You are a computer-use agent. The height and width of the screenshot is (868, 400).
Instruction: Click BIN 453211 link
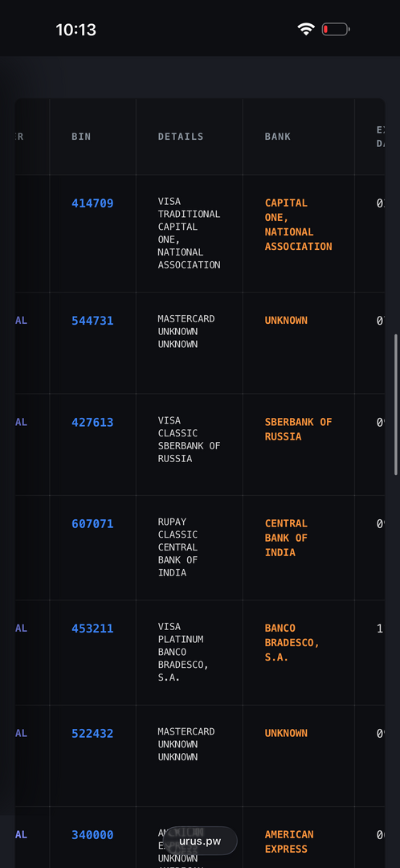(x=92, y=628)
